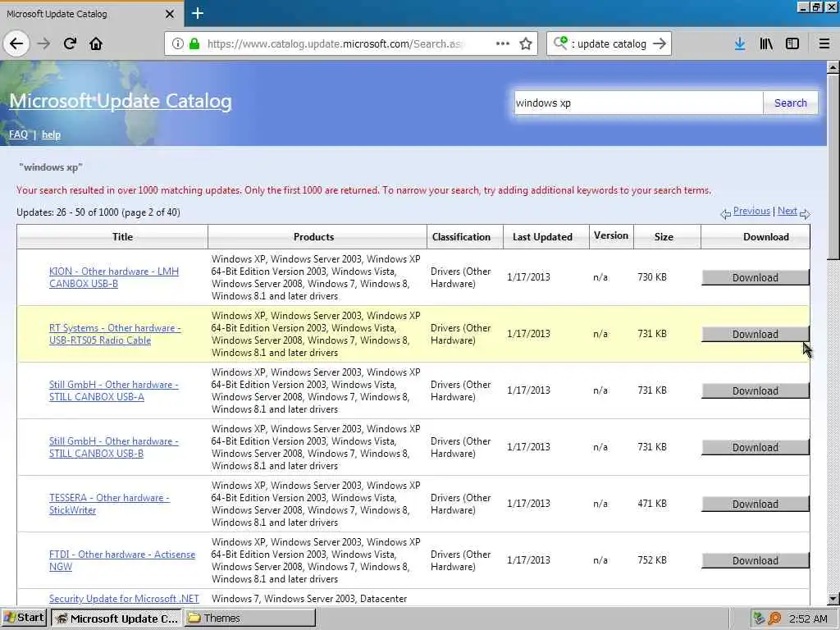Sort by the Products column header

pyautogui.click(x=313, y=237)
